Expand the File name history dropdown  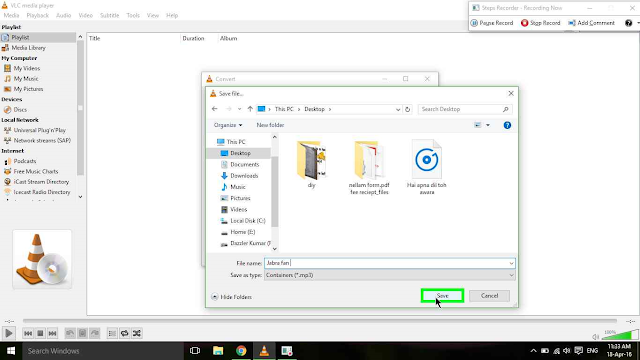click(x=511, y=263)
